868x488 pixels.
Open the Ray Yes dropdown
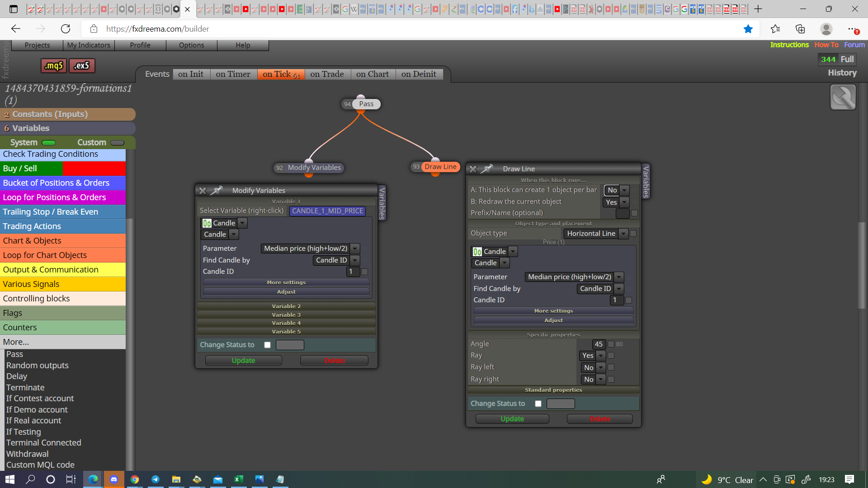pyautogui.click(x=592, y=356)
